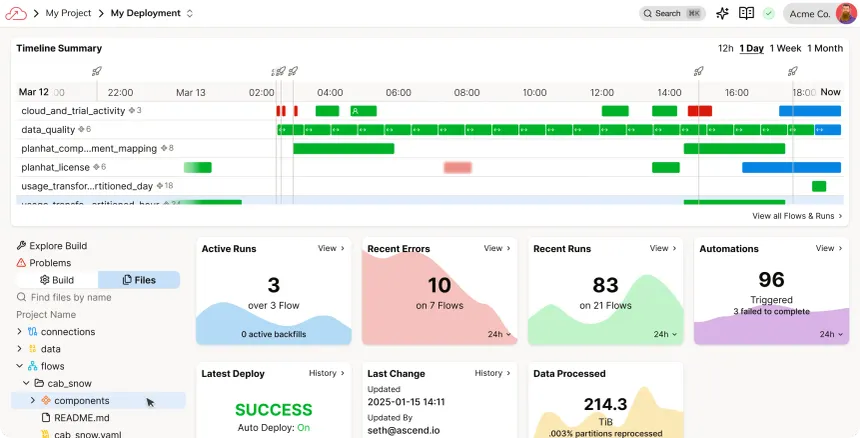The height and width of the screenshot is (438, 860).
Task: Click the first rocket deploy marker near 22:00
Action: click(97, 71)
